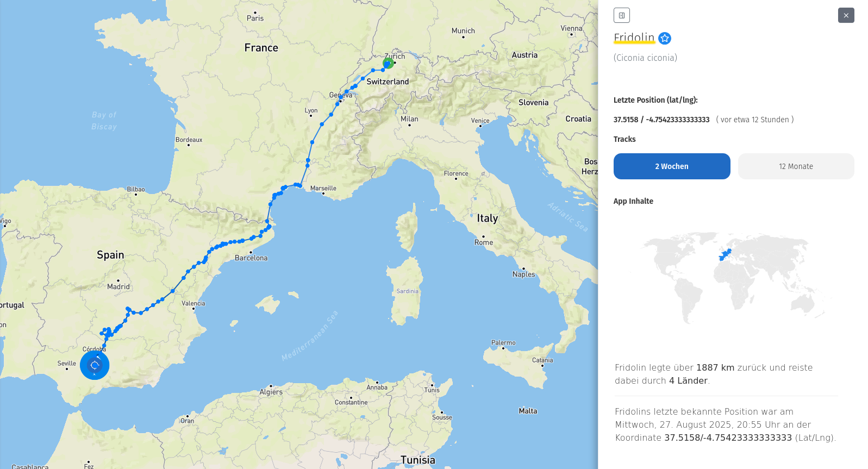The image size is (868, 469).
Task: Click the Rome city label on map
Action: click(484, 242)
